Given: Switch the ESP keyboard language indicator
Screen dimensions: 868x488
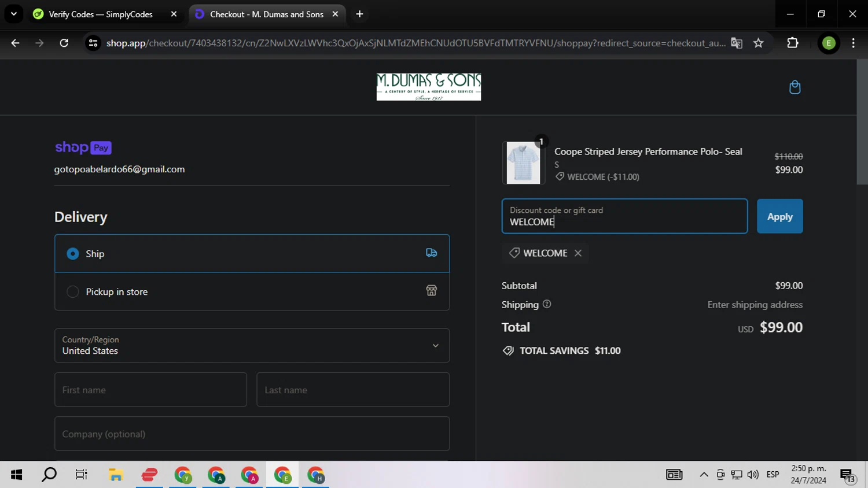Looking at the screenshot, I should [773, 475].
